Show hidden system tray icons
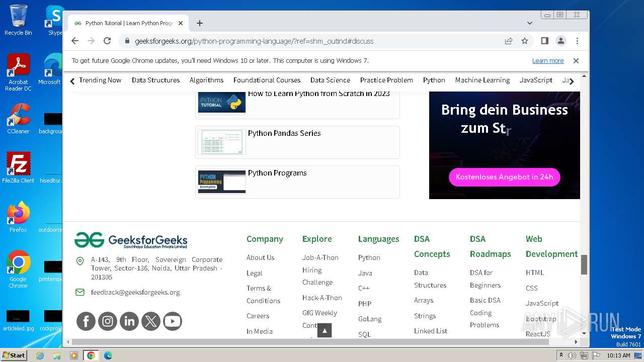 click(561, 355)
